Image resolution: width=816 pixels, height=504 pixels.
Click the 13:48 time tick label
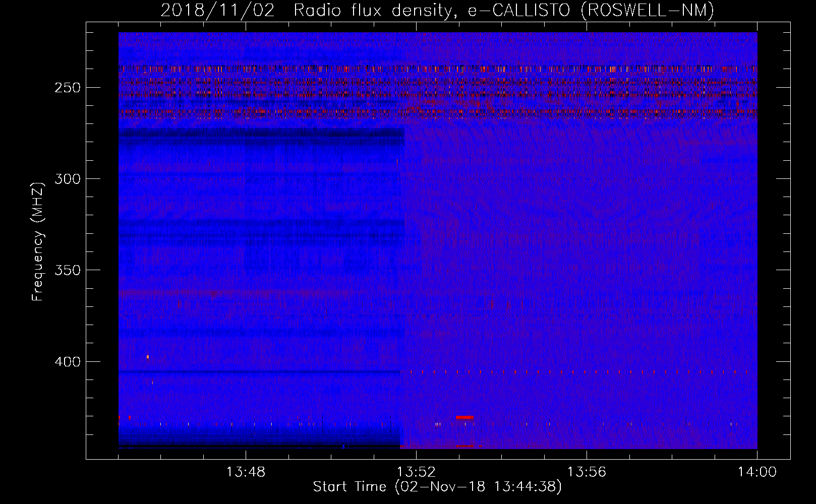click(x=246, y=472)
